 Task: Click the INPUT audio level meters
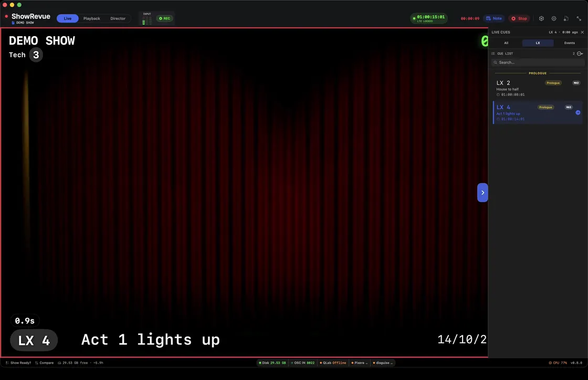146,19
